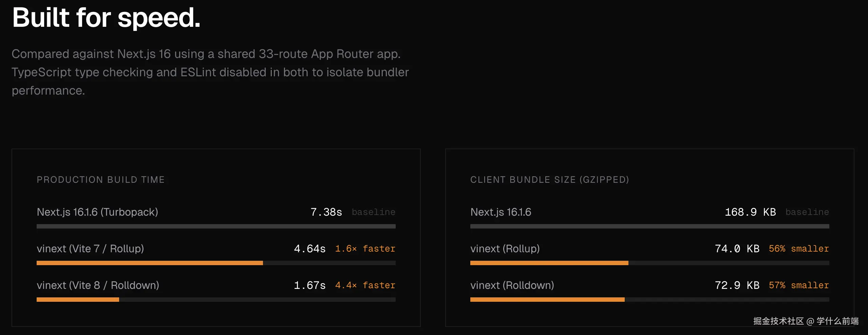Click the gray Next.js 168.9 KB baseline bar

coord(649,226)
